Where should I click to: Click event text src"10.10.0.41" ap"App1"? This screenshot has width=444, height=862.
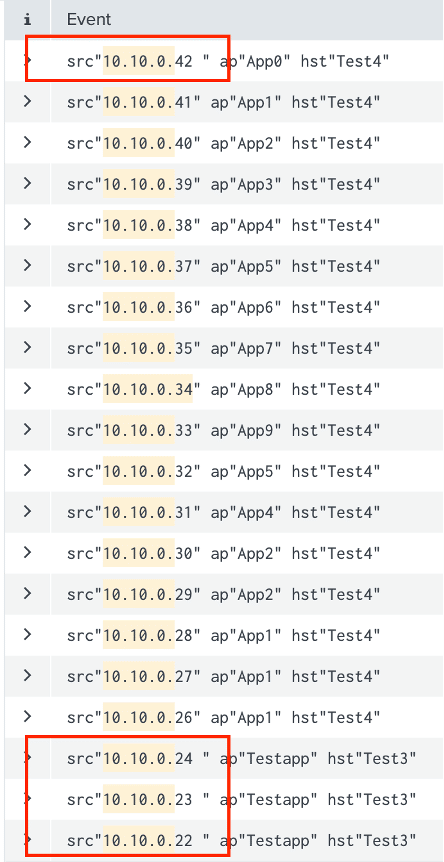(224, 102)
